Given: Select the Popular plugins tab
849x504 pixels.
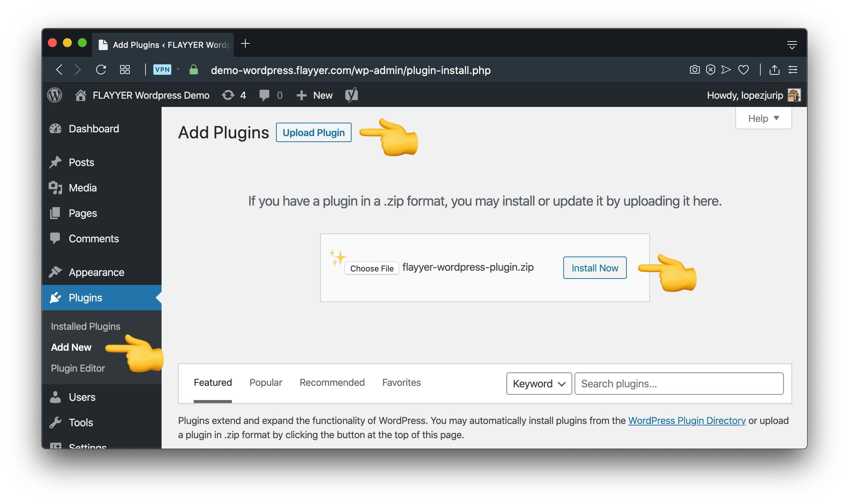Looking at the screenshot, I should point(266,382).
